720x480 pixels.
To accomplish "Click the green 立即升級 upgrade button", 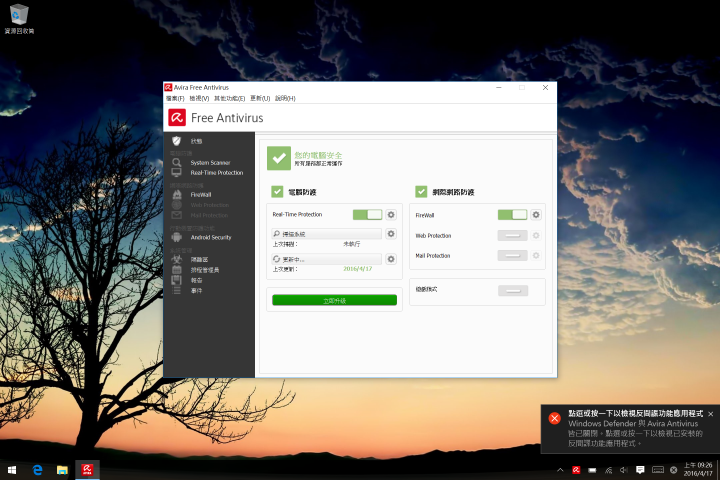I will tap(334, 300).
